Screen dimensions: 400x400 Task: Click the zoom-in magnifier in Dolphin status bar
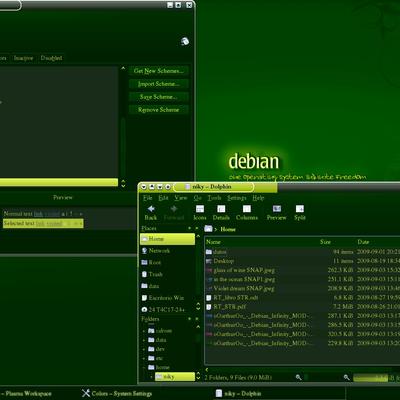347,377
